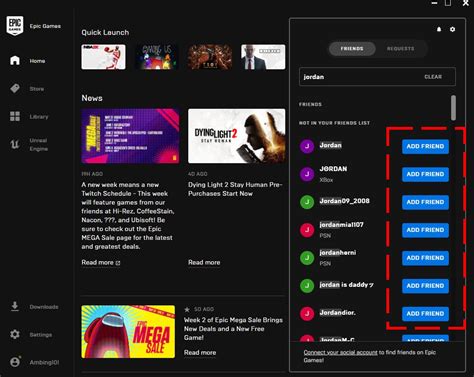Select the Friends tab
Screen dimensions: 474x377
click(352, 49)
